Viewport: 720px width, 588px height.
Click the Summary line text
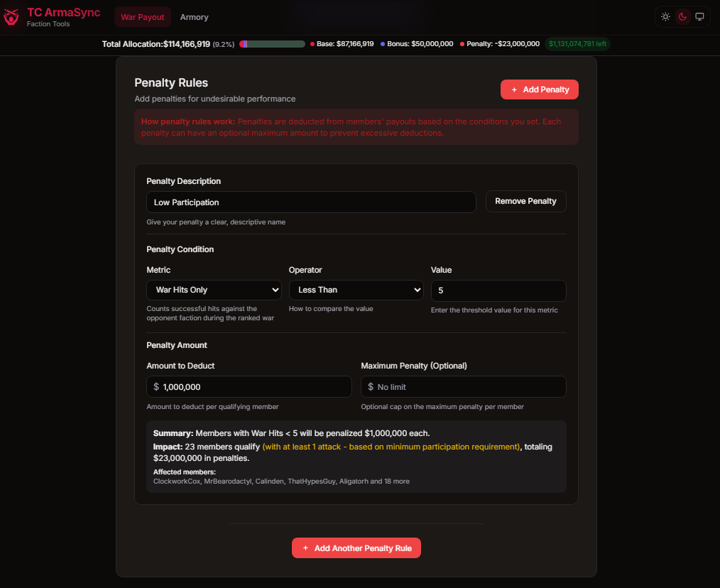291,433
